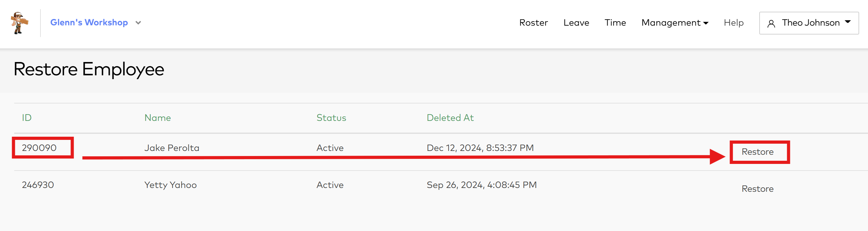This screenshot has width=868, height=231.
Task: Open the Management dropdown menu
Action: 675,22
